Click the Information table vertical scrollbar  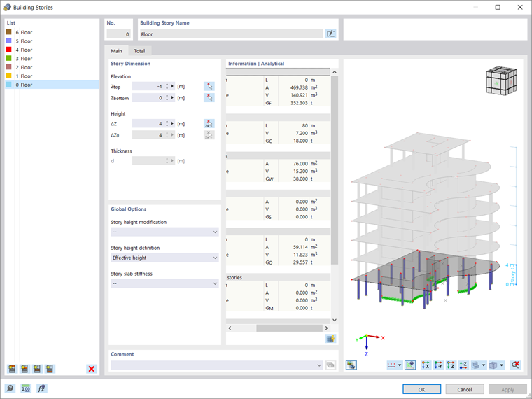(x=335, y=169)
